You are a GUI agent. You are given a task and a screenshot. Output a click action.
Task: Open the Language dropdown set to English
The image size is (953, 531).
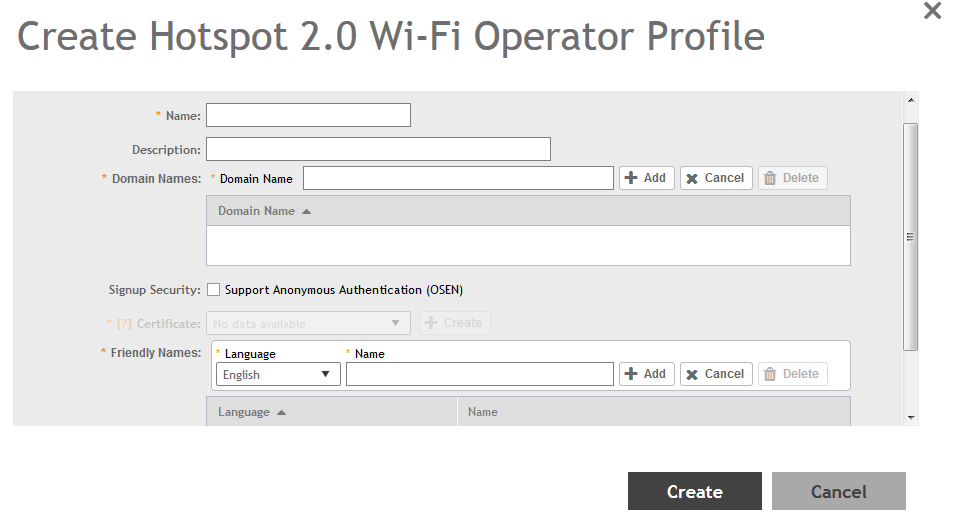point(278,375)
